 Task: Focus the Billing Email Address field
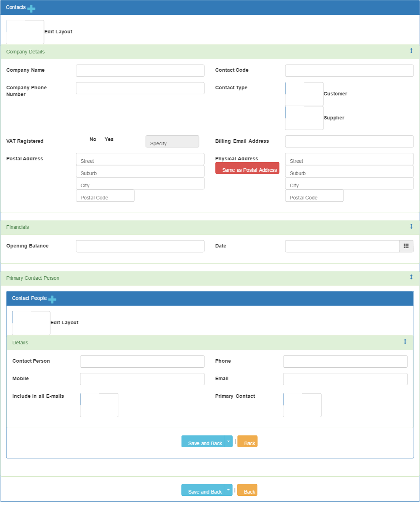349,141
